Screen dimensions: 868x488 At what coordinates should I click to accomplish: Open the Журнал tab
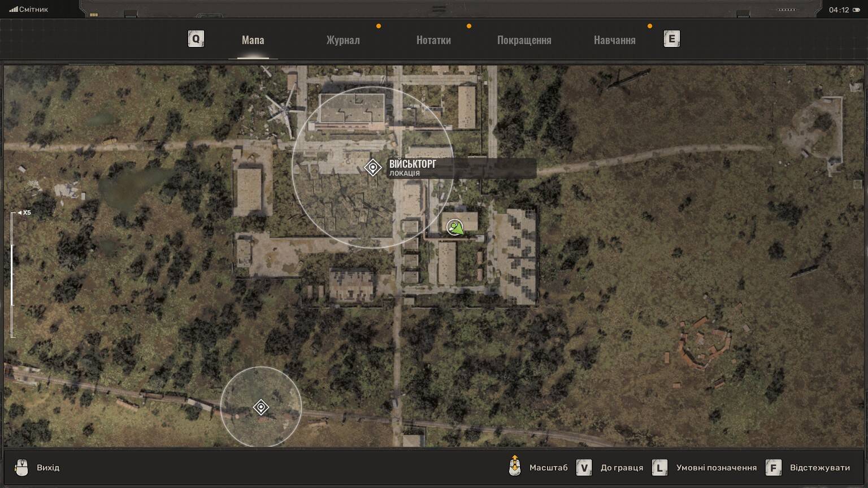pyautogui.click(x=343, y=40)
